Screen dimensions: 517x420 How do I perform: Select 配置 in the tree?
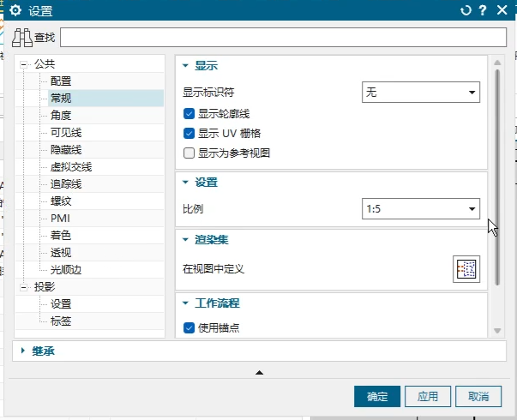click(x=61, y=81)
